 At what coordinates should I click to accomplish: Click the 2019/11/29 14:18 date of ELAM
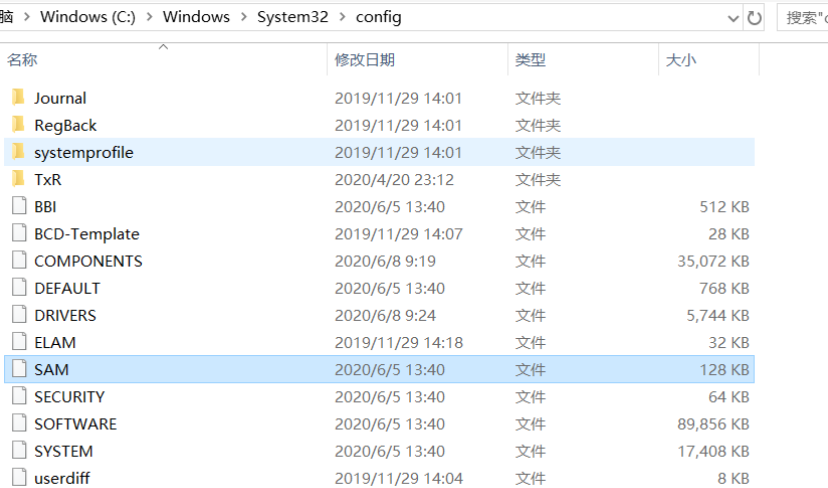tap(399, 343)
